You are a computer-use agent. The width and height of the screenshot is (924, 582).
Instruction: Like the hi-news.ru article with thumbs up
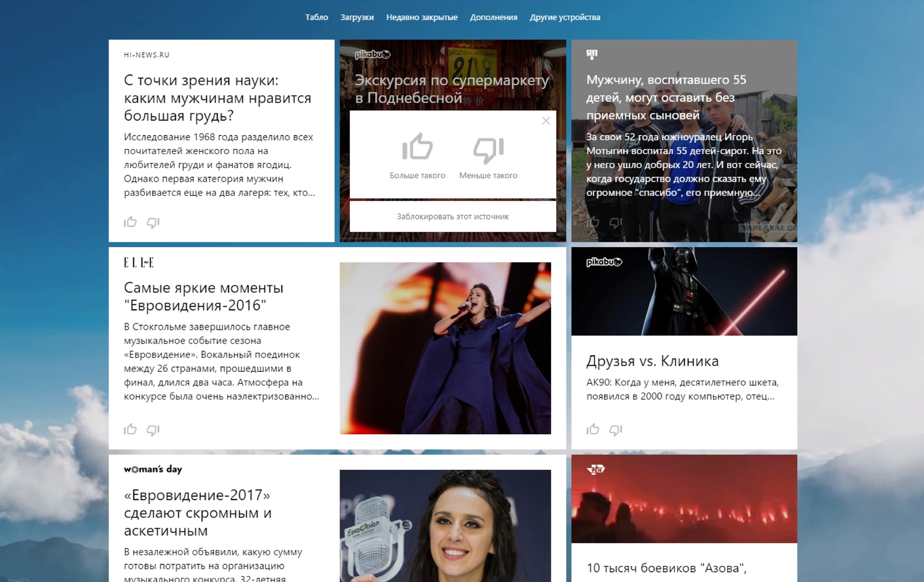[x=130, y=222]
